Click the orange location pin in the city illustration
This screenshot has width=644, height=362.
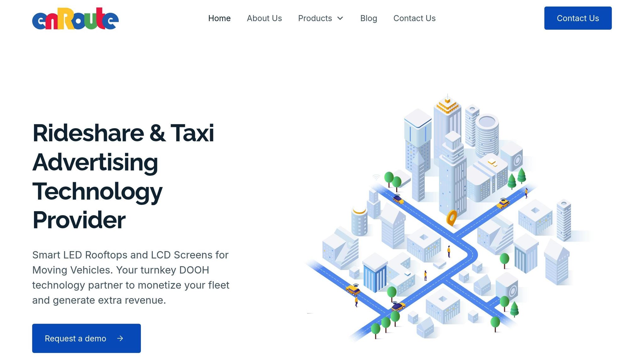click(452, 217)
